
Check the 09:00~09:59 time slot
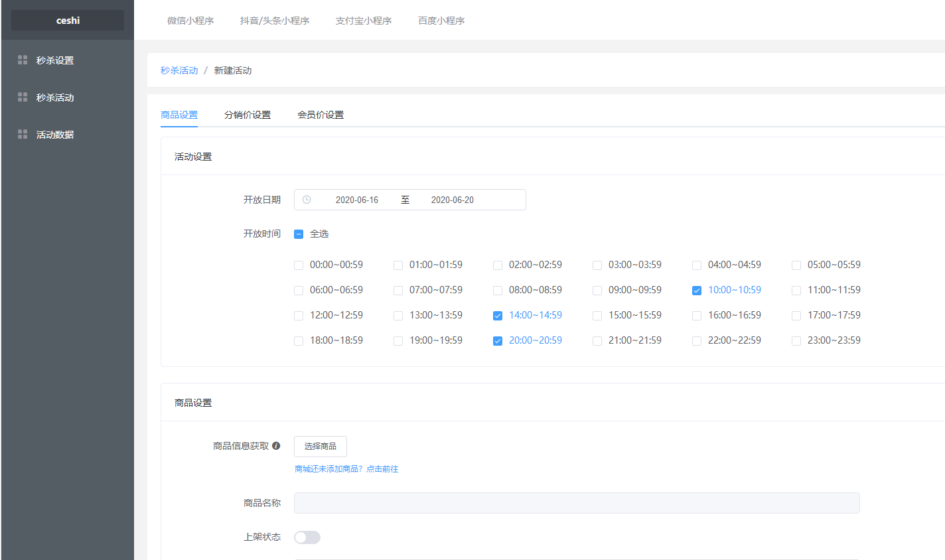click(x=597, y=291)
